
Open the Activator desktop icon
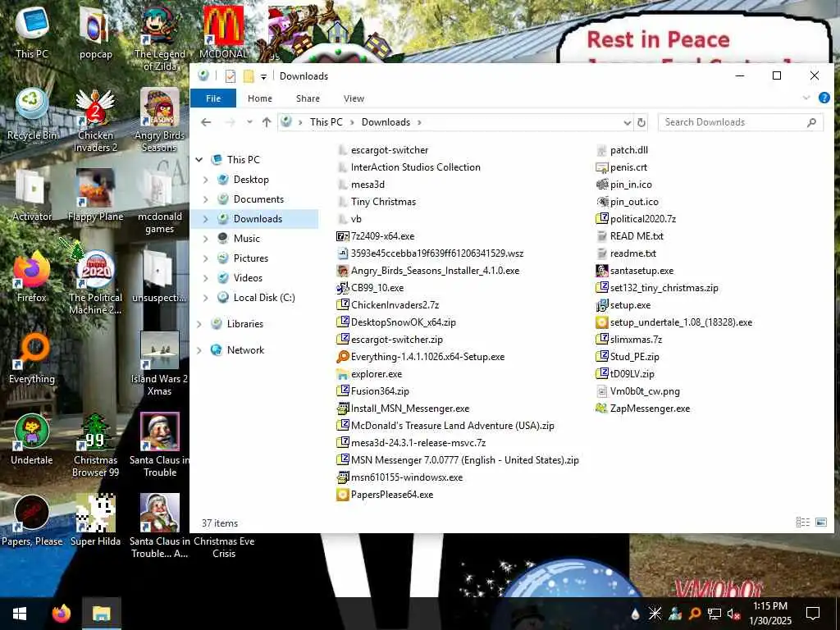(x=32, y=195)
